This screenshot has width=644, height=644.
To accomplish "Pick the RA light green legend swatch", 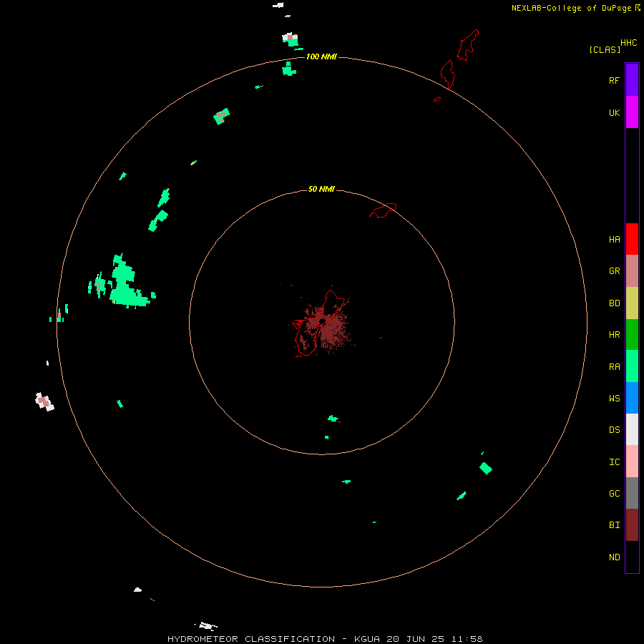I will (x=632, y=366).
